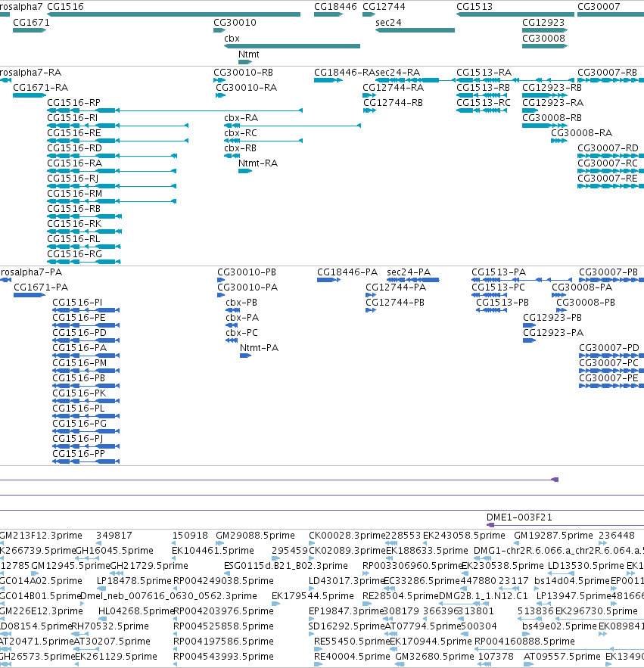Select EST LP18478.5prime
644x668 pixels.
pyautogui.click(x=134, y=581)
